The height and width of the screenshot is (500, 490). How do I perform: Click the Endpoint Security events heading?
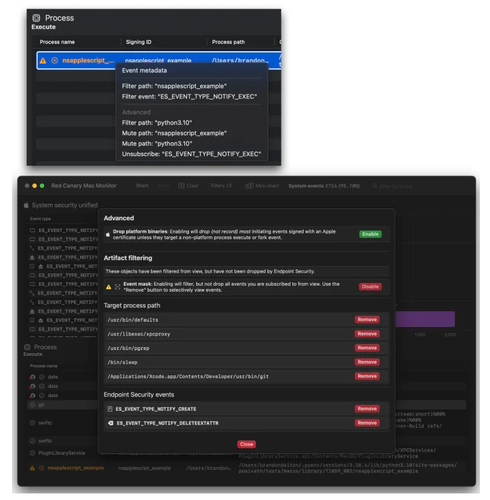pyautogui.click(x=139, y=395)
